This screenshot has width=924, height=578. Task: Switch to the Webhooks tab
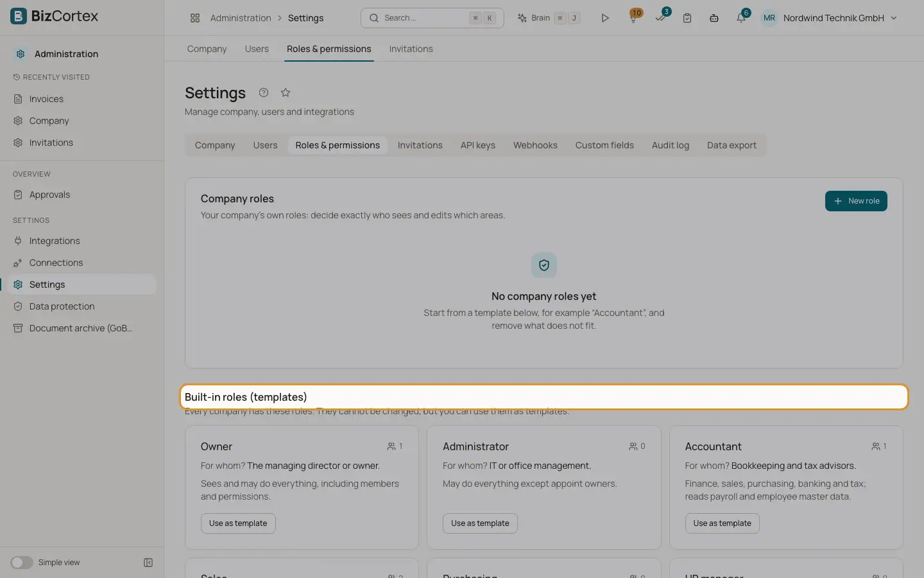tap(535, 145)
